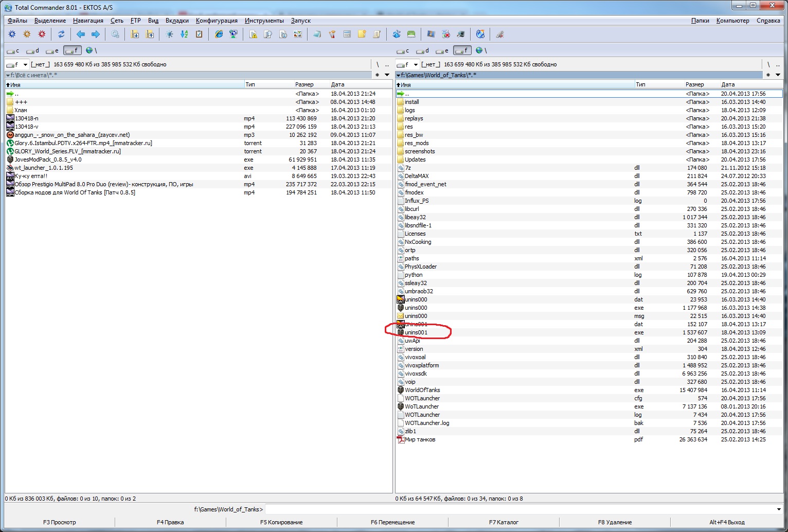
Task: Open left panel directory history arrow
Action: point(387,75)
